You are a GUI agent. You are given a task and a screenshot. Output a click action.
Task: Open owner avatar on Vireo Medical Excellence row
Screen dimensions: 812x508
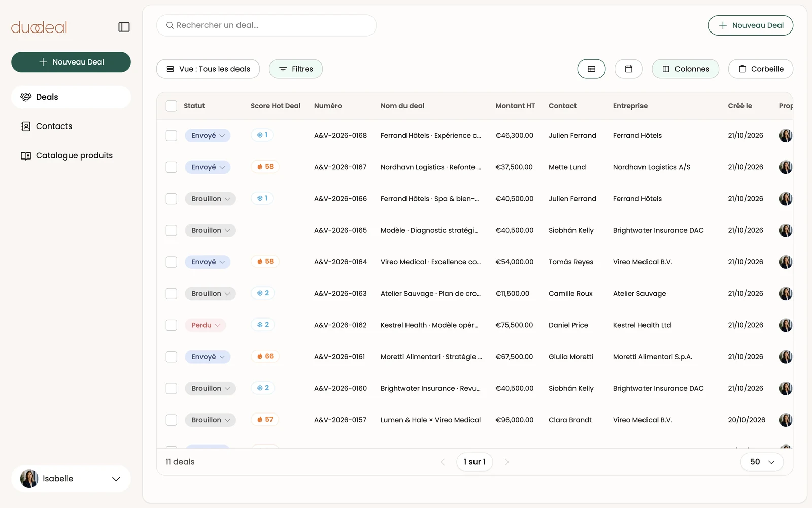tap(786, 262)
